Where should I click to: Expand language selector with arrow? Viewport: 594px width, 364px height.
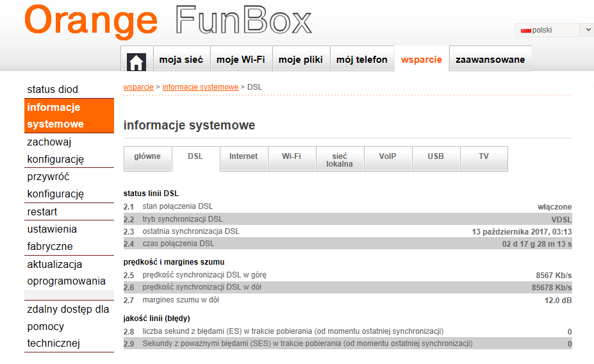click(588, 30)
